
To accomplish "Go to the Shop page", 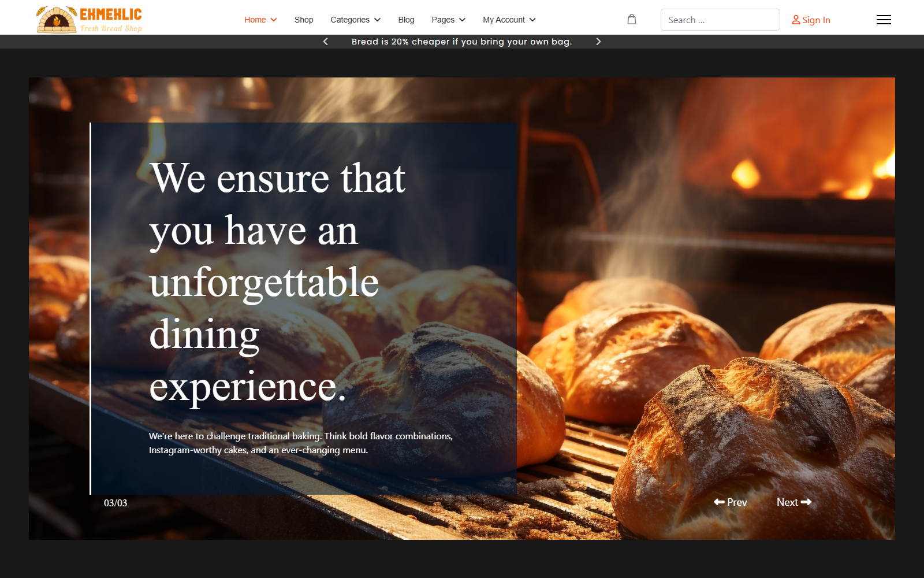I will pyautogui.click(x=304, y=20).
